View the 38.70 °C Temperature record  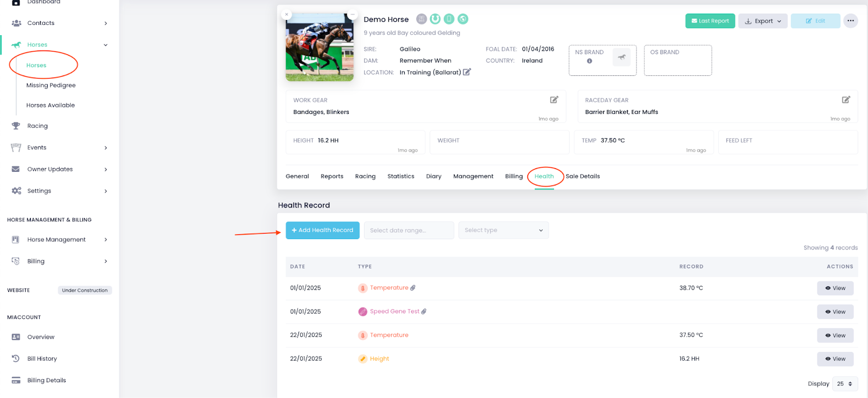pos(835,288)
